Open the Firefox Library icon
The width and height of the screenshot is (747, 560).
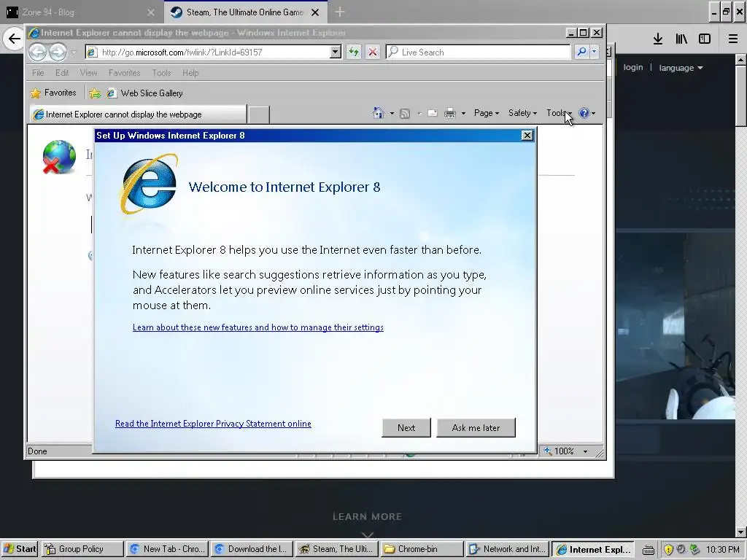[681, 39]
